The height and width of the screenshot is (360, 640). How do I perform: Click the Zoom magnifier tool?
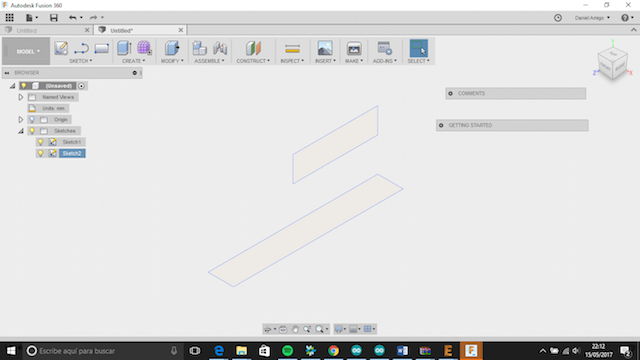(x=319, y=329)
